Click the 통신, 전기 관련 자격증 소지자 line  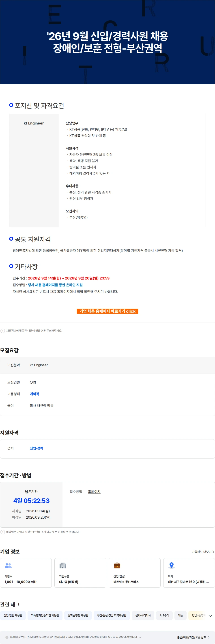pos(90,192)
